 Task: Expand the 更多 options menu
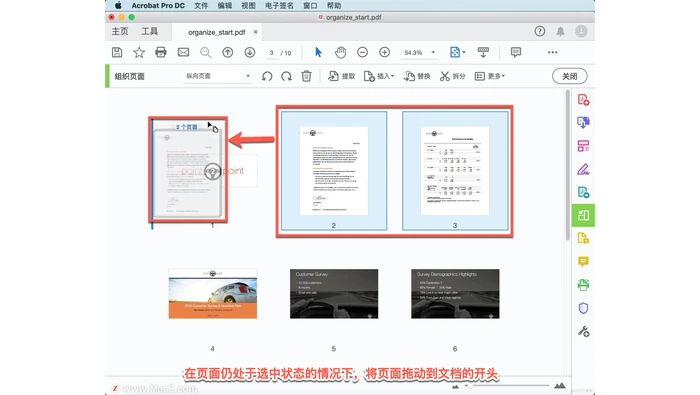[490, 76]
